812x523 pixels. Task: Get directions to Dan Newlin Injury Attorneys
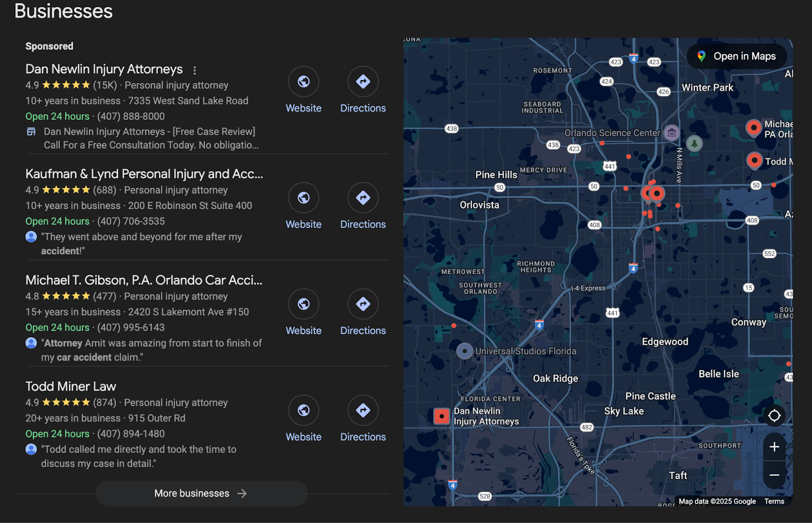click(x=363, y=82)
